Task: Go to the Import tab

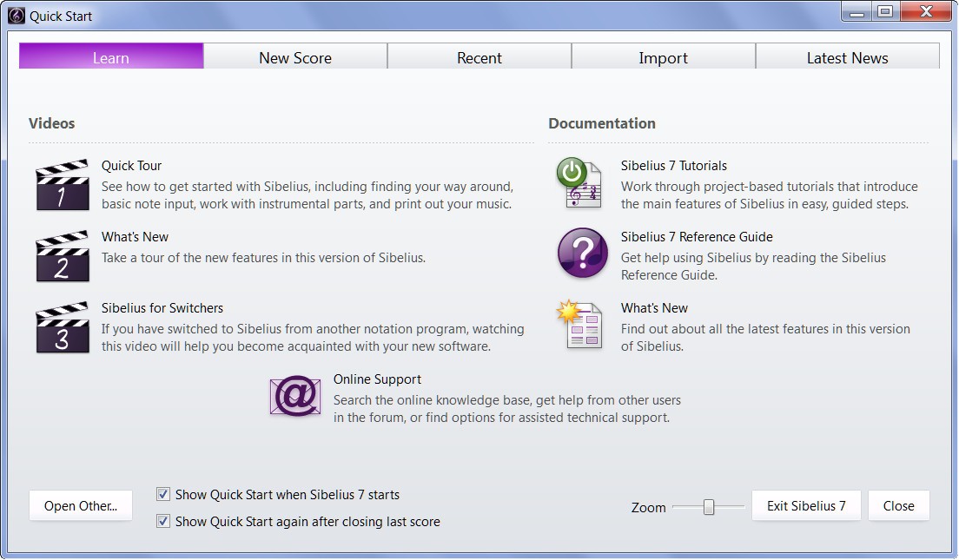Action: coord(664,56)
